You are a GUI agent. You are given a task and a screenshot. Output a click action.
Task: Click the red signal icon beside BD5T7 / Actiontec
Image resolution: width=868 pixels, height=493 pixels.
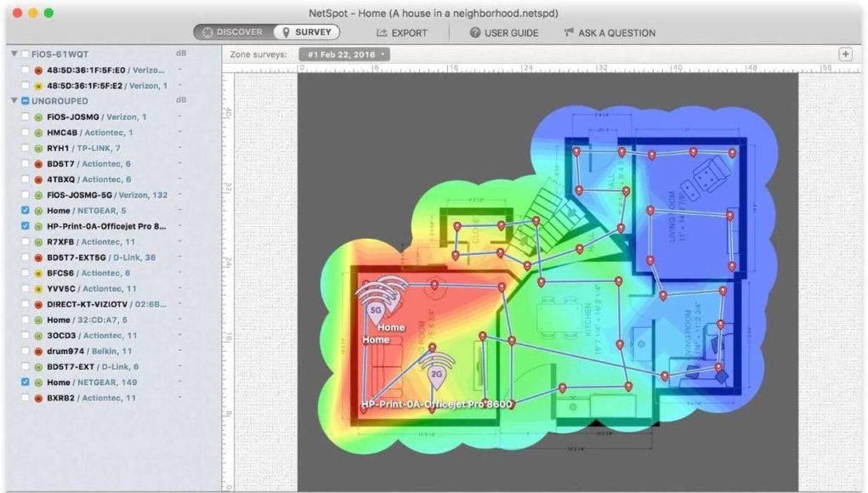38,164
